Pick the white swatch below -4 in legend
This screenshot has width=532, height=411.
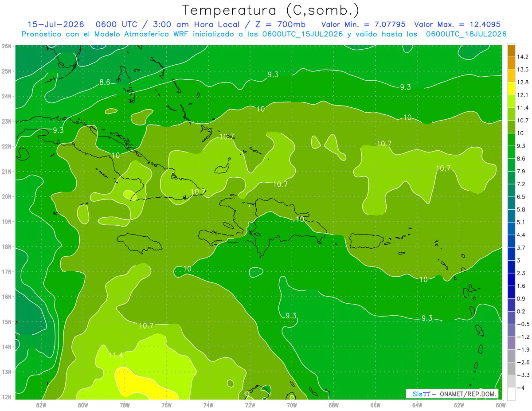point(511,393)
